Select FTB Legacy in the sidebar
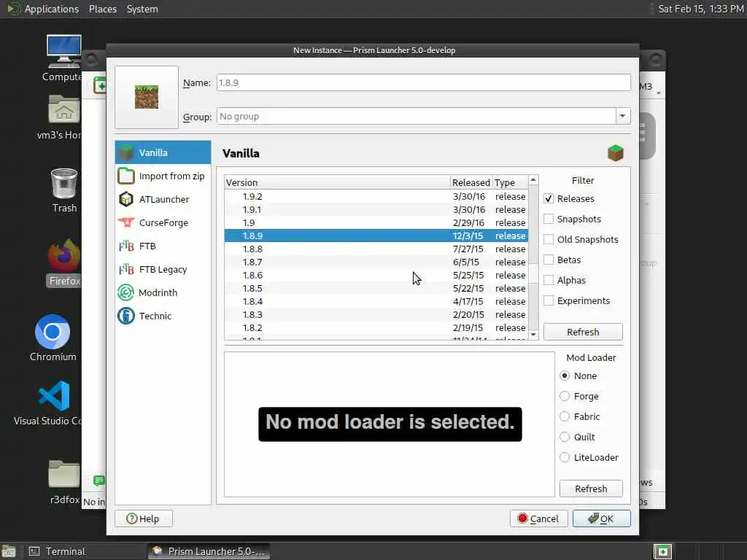Viewport: 747px width, 560px height. 163,269
